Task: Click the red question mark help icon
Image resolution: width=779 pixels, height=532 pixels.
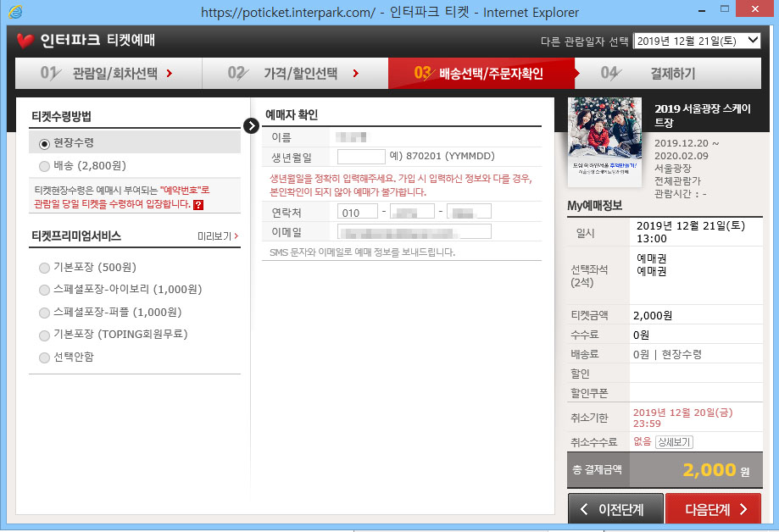Action: point(198,205)
